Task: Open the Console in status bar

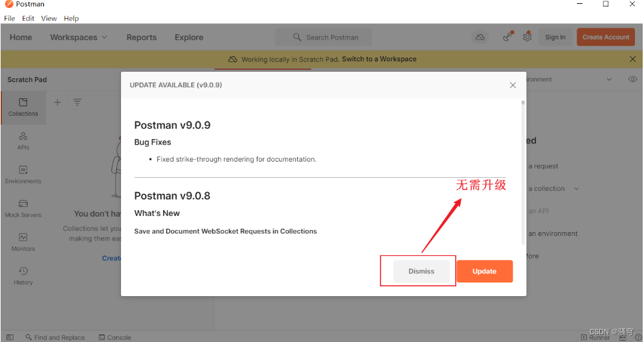Action: (115, 337)
